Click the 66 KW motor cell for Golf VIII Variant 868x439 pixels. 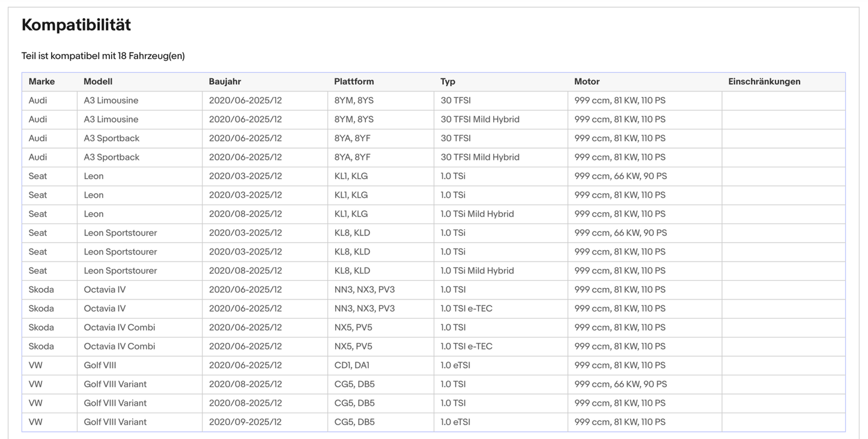[620, 384]
